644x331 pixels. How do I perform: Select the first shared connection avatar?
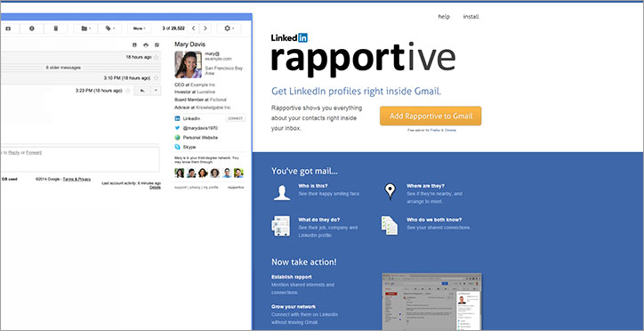(x=180, y=173)
